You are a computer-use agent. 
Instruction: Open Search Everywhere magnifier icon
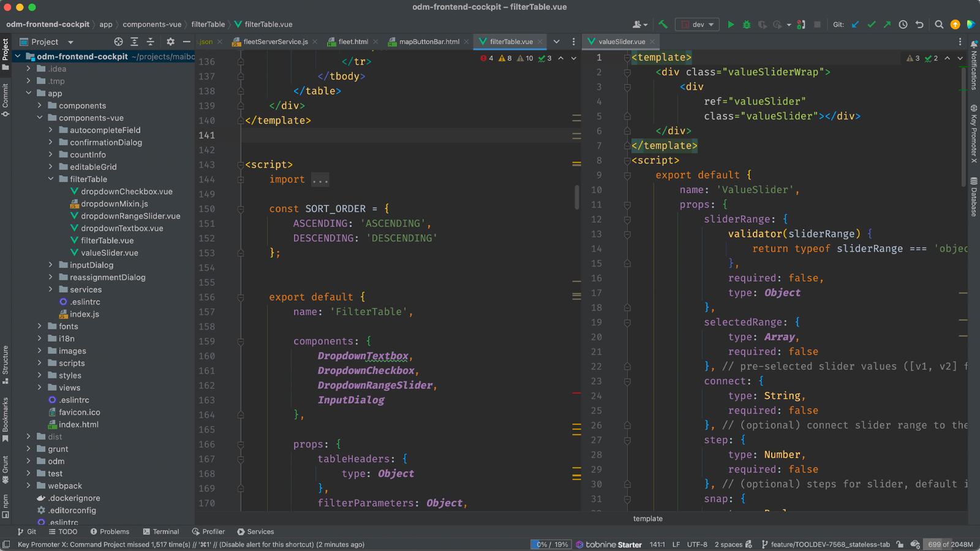[x=939, y=24]
